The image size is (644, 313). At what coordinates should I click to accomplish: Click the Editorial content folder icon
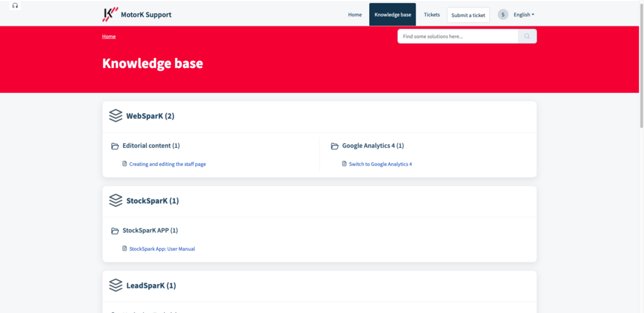coord(115,146)
